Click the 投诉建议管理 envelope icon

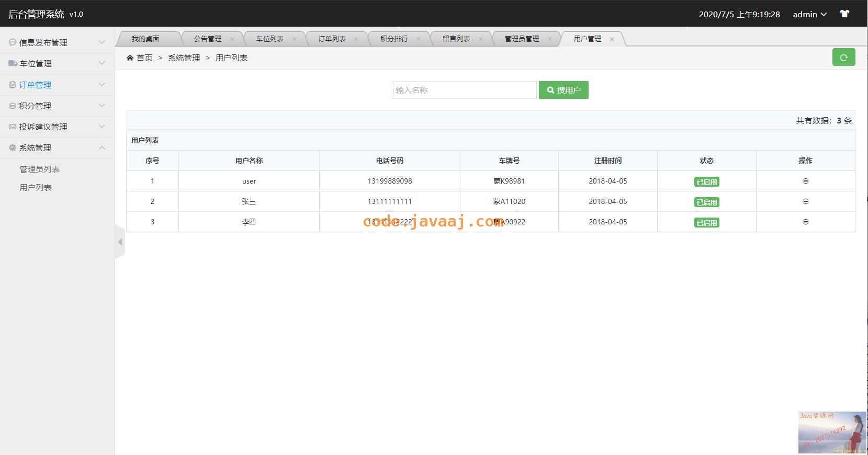point(13,127)
